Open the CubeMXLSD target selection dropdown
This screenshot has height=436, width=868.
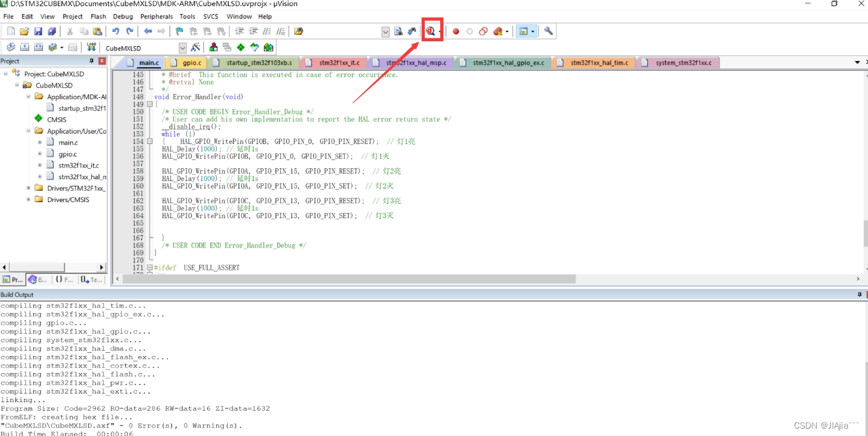182,47
